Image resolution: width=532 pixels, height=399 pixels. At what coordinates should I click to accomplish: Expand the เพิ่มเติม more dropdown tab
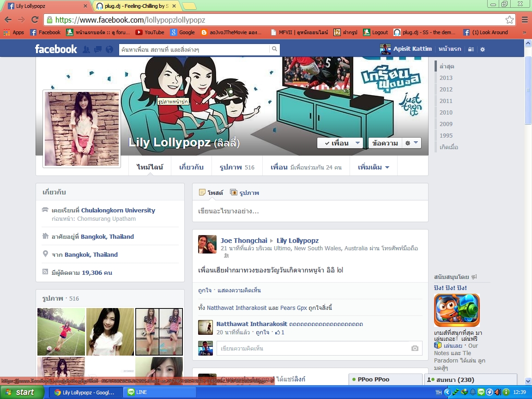[x=374, y=167]
